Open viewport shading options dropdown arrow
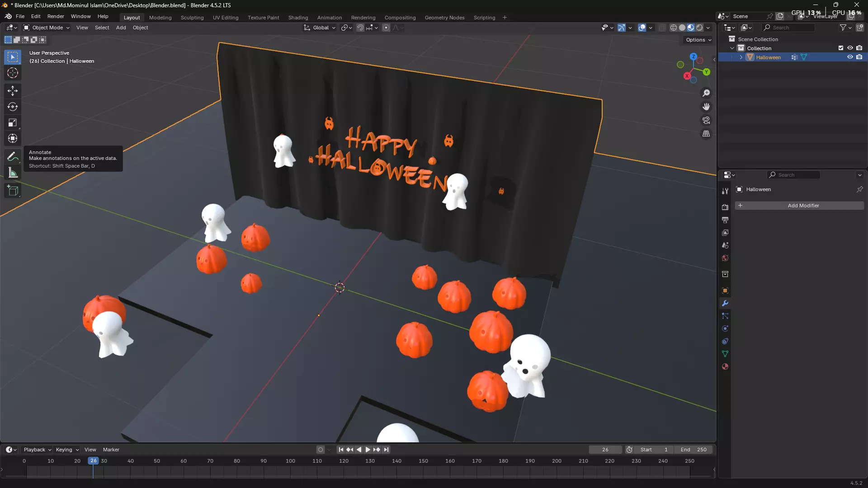Viewport: 868px width, 488px height. pyautogui.click(x=708, y=28)
